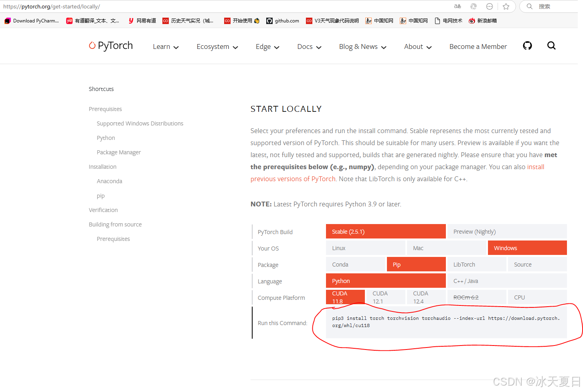Open the github.com bookmark
The width and height of the screenshot is (583, 392).
[x=283, y=20]
